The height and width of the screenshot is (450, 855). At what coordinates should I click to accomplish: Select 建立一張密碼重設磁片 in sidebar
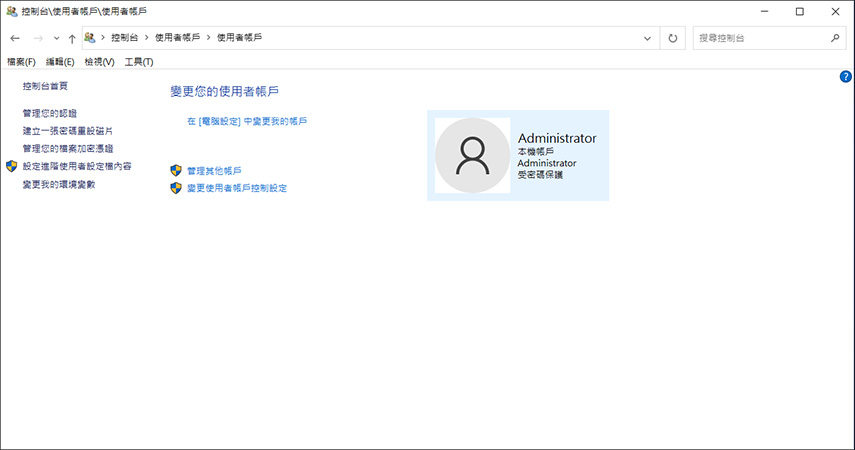pos(67,131)
